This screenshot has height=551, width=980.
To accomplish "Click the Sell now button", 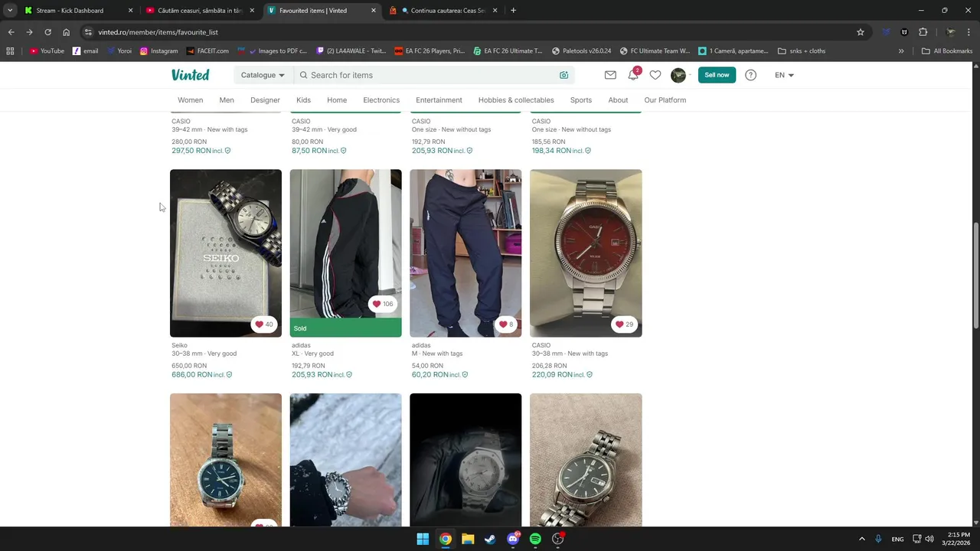I will pos(717,75).
